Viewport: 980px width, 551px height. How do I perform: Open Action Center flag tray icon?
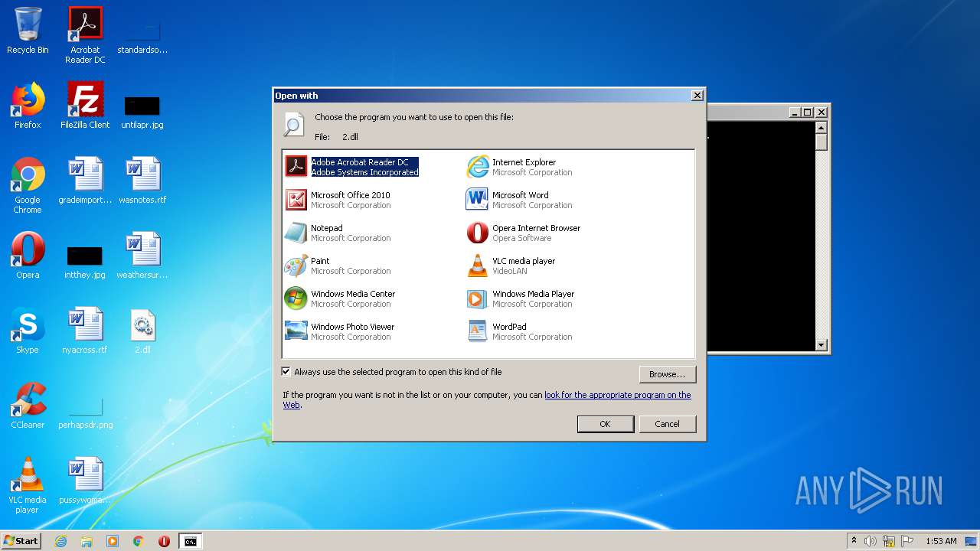click(907, 541)
